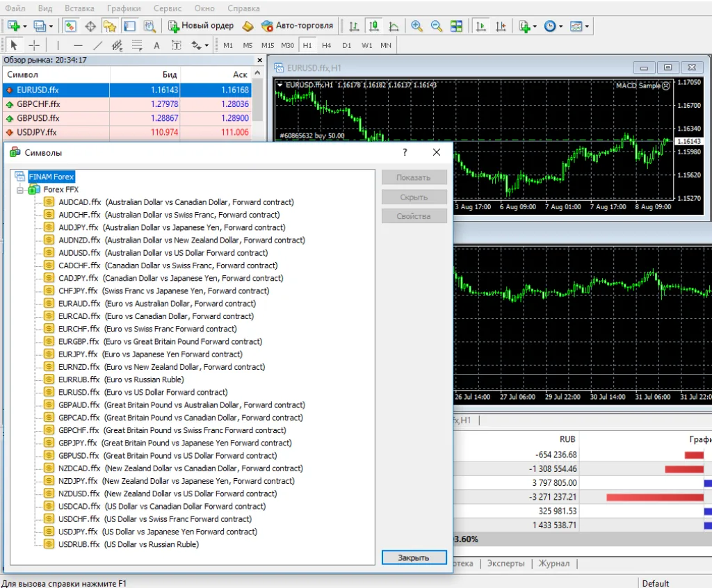
Task: Open the Strategy Tester magnifier icon
Action: point(149,26)
